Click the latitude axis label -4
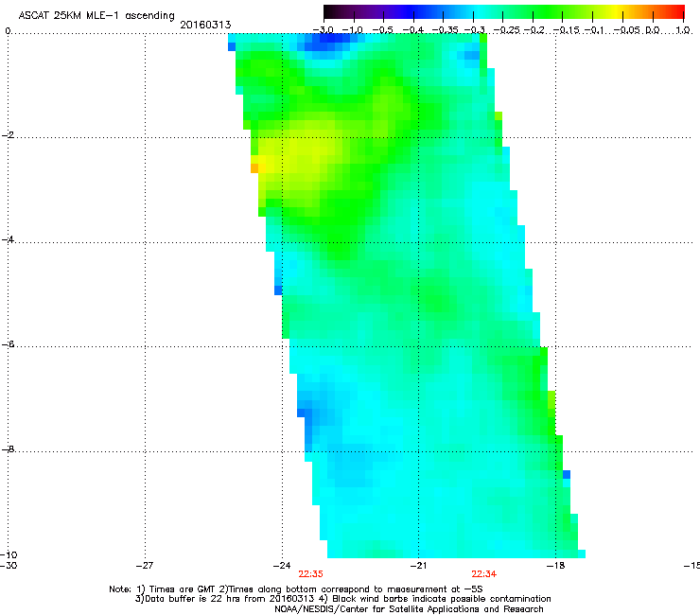This screenshot has height=615, width=700. click(x=8, y=239)
